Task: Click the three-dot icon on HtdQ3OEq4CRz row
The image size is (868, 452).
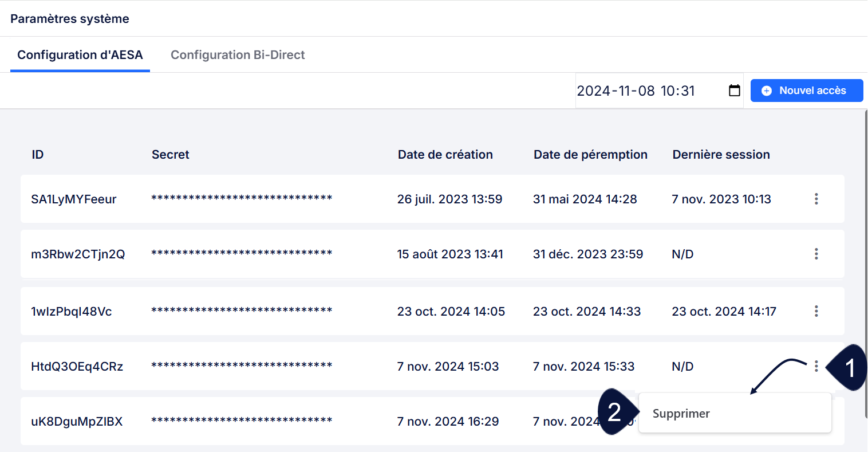Action: pos(816,366)
